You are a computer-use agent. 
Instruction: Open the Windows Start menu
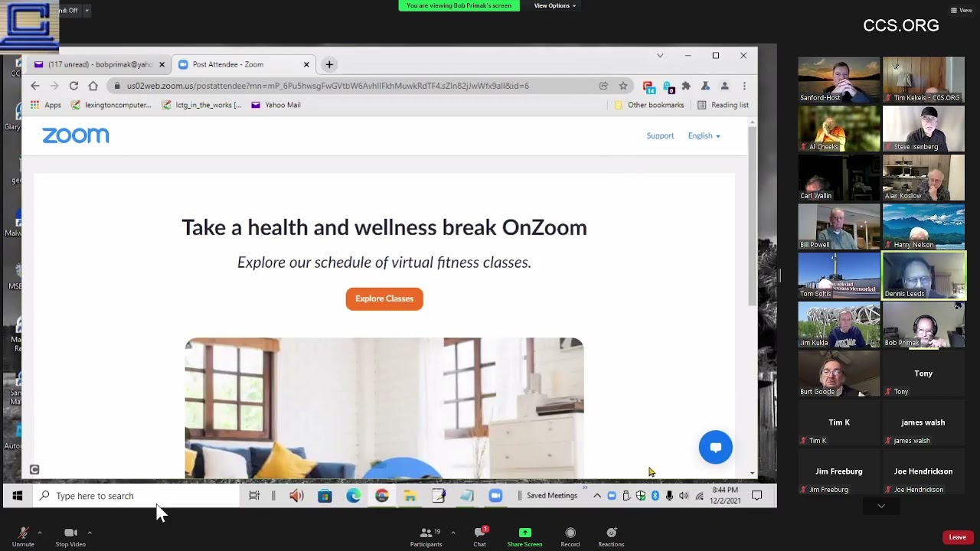[18, 496]
